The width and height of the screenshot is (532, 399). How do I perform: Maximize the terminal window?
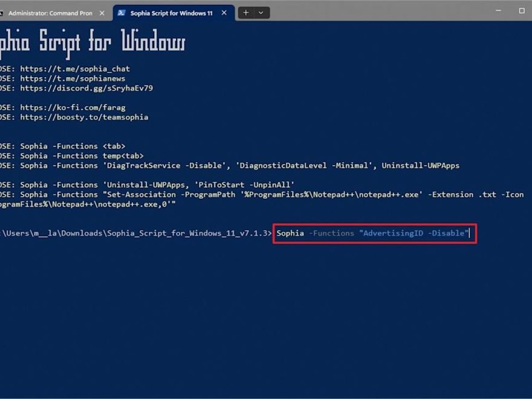(x=522, y=11)
